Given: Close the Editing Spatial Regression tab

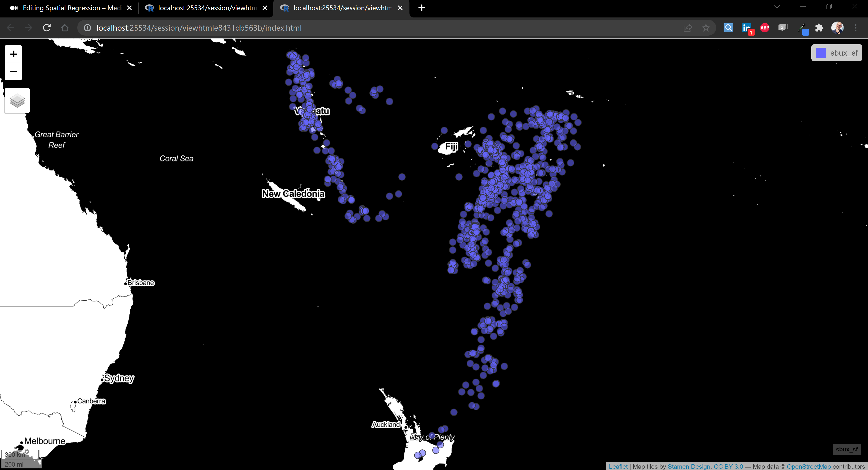Looking at the screenshot, I should click(129, 8).
